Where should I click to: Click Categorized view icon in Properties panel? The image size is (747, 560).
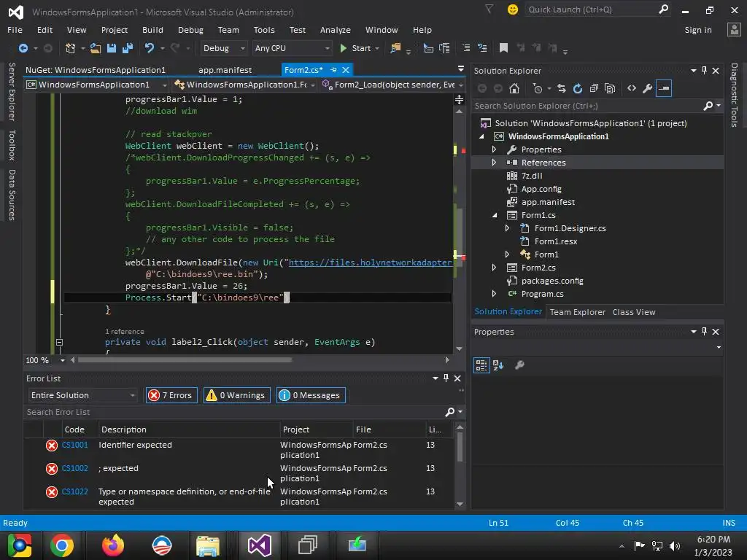(481, 365)
